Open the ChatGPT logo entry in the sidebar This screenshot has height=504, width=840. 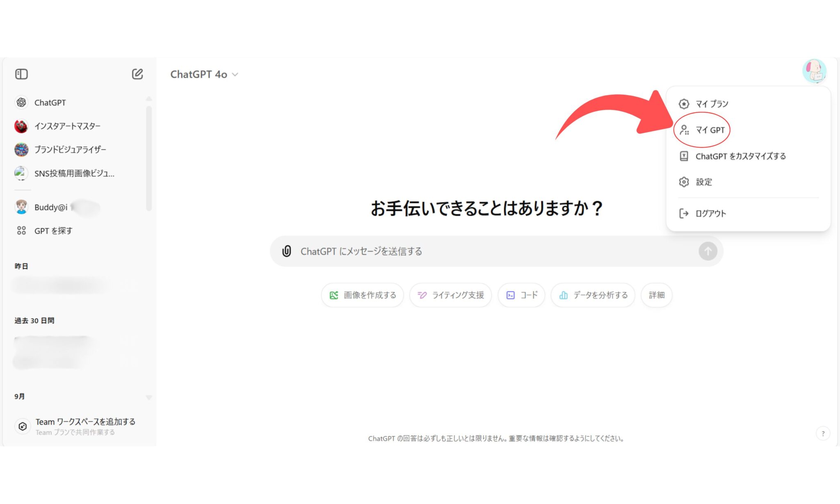coord(21,103)
